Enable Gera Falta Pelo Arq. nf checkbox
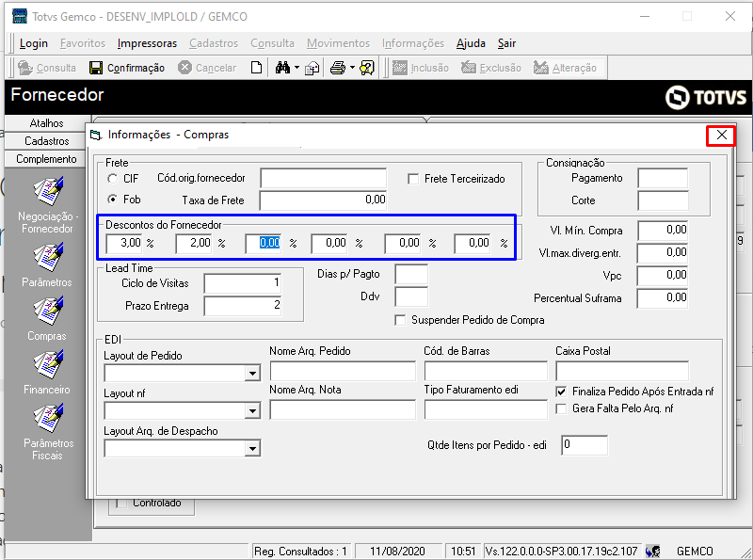The image size is (753, 560). tap(561, 408)
